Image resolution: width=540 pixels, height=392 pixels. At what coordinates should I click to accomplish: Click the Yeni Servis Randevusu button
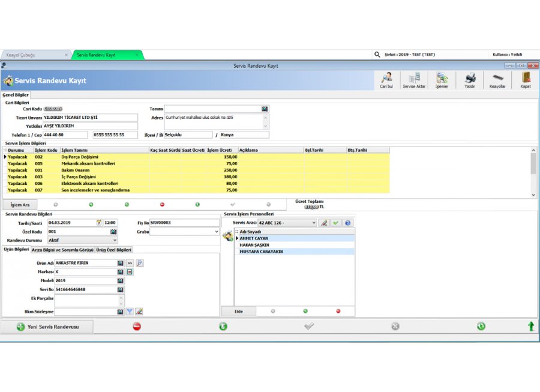coord(47,327)
